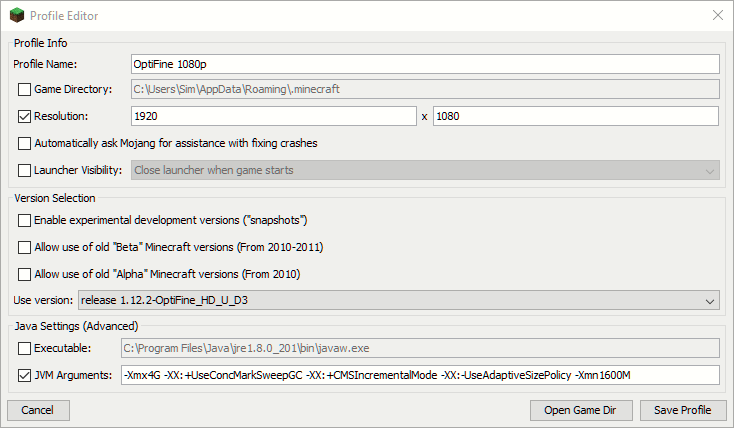Select the Java executable path field
Image resolution: width=734 pixels, height=428 pixels.
(x=420, y=348)
